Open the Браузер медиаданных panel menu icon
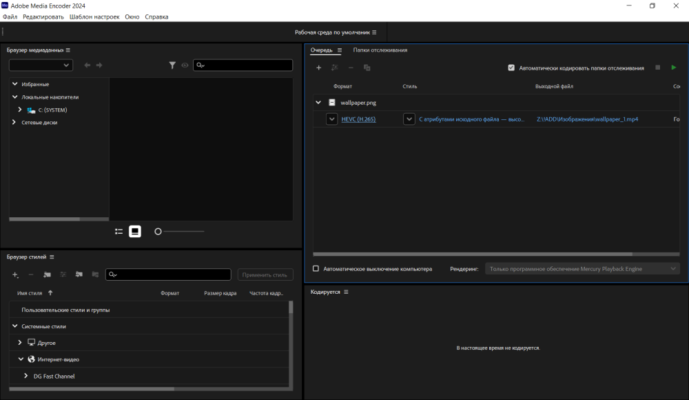Image resolution: width=689 pixels, height=400 pixels. pos(68,50)
